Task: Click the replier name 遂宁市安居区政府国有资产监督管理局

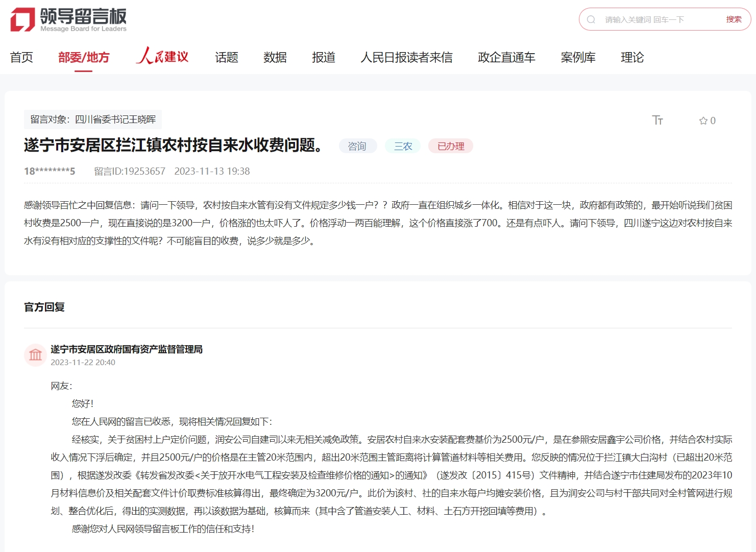Action: click(x=127, y=349)
